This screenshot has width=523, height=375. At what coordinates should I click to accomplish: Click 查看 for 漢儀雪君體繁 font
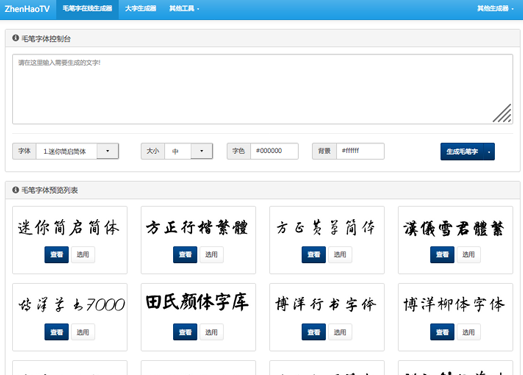(x=442, y=255)
